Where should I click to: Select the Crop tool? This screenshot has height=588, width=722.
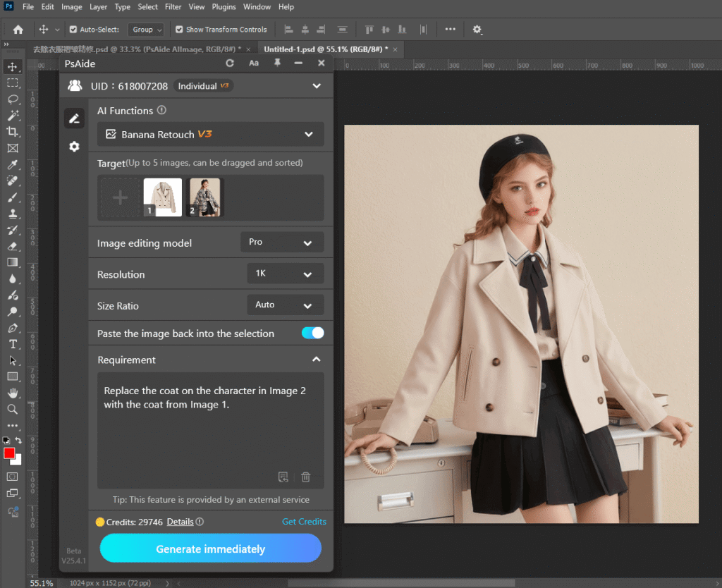tap(13, 132)
